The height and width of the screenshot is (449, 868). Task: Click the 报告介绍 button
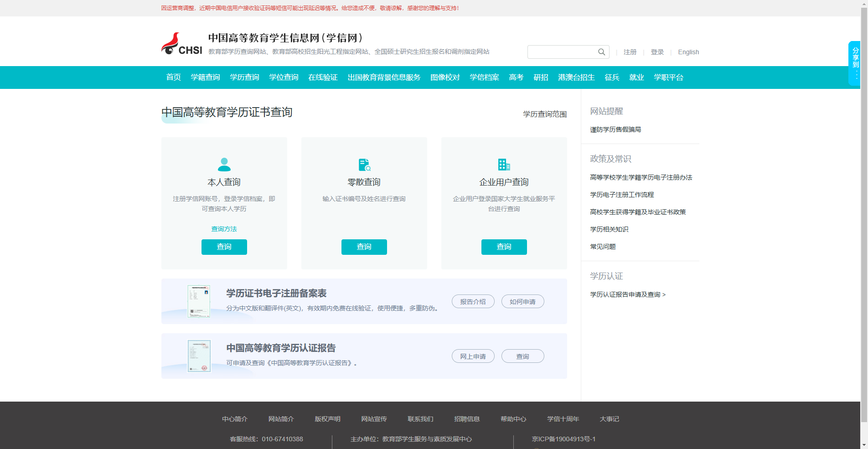pyautogui.click(x=473, y=301)
